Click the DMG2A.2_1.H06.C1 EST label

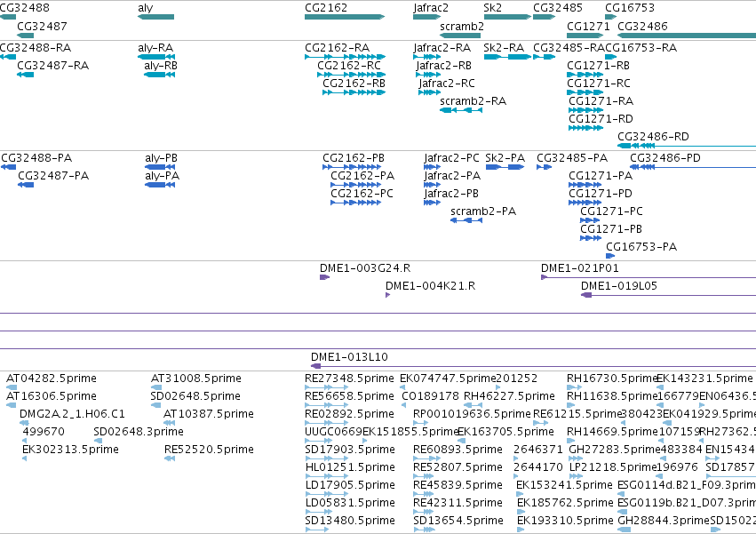(x=72, y=414)
